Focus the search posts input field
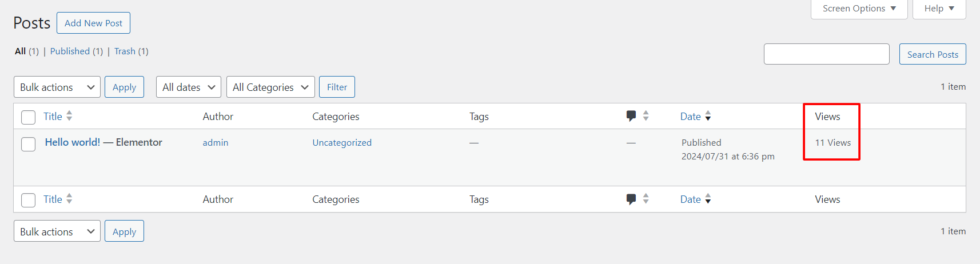Viewport: 980px width, 264px height. tap(827, 54)
